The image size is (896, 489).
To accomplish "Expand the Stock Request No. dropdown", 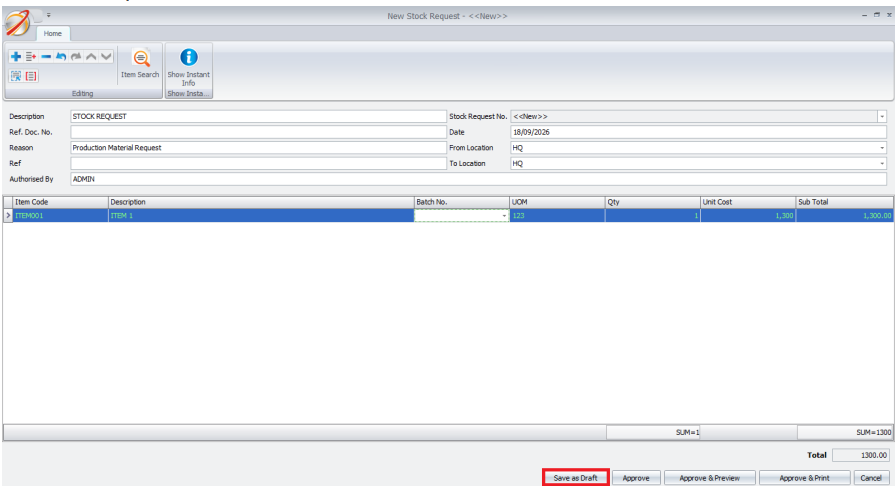I will click(882, 117).
